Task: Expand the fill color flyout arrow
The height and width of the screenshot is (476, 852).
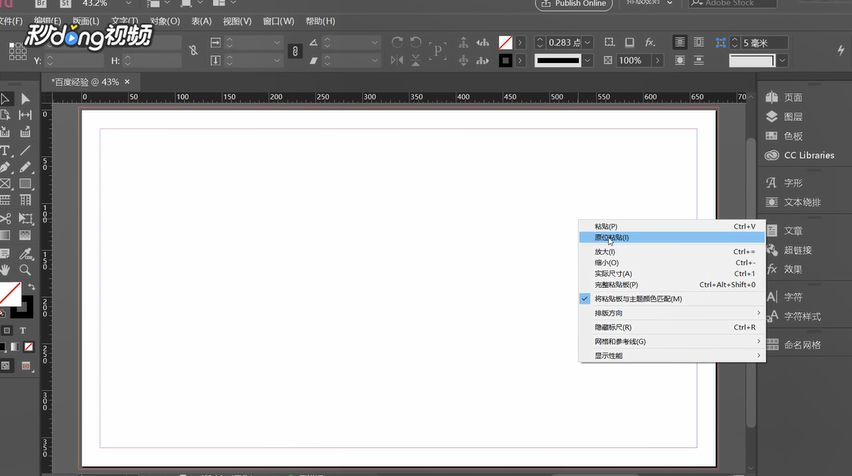Action: [x=520, y=42]
